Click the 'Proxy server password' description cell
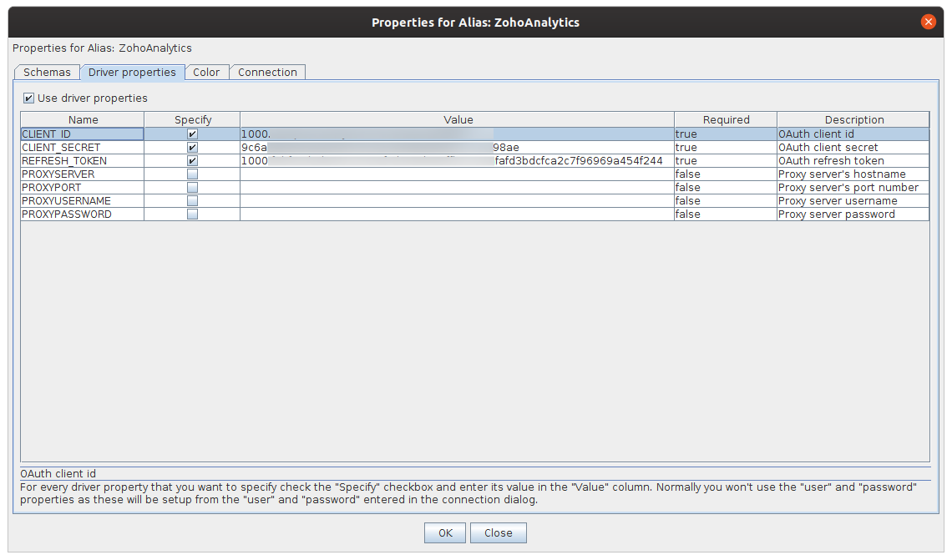 (x=853, y=214)
